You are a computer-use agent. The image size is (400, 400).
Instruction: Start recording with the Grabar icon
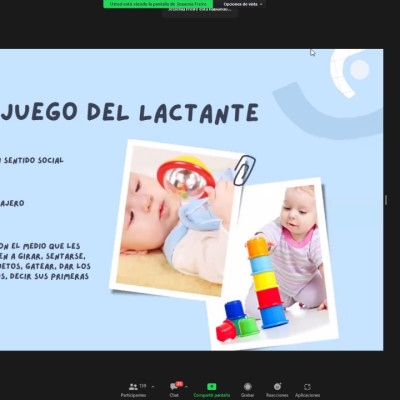[x=247, y=387]
